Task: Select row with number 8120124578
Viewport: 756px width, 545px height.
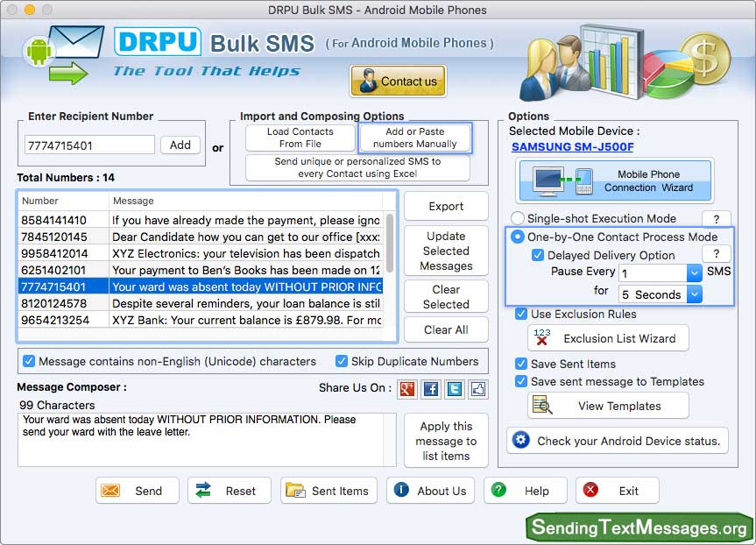Action: 201,303
